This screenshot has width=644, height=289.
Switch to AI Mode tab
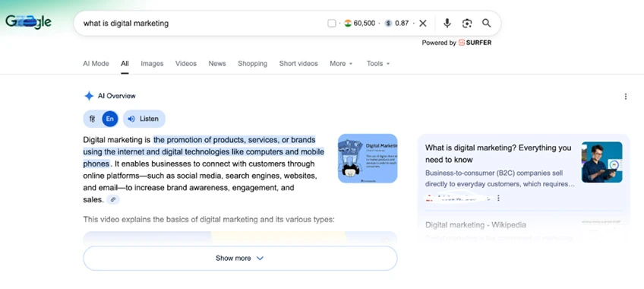tap(96, 63)
